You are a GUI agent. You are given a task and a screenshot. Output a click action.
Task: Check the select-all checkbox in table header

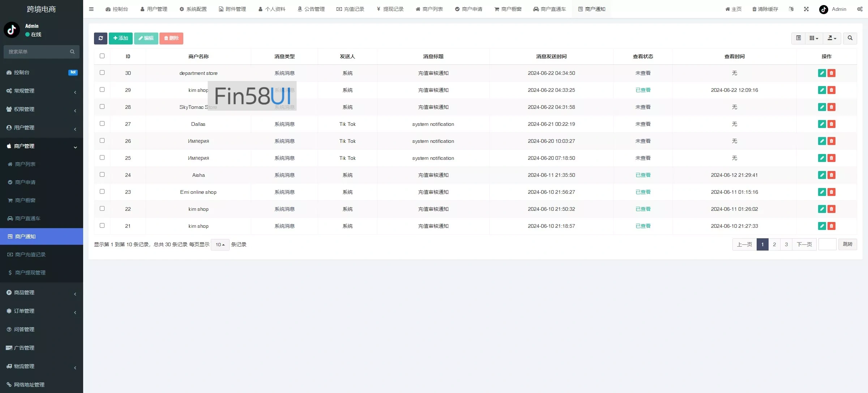click(x=102, y=56)
